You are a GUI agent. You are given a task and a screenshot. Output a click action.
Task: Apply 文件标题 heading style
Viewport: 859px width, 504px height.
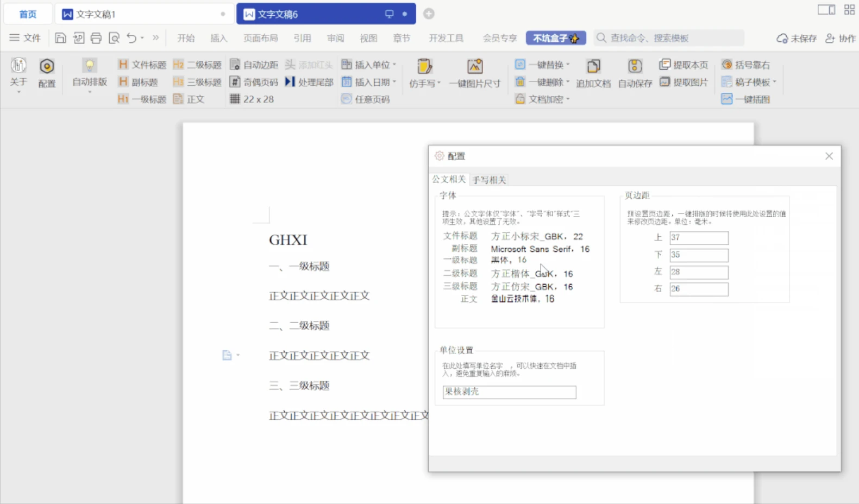[x=142, y=65]
